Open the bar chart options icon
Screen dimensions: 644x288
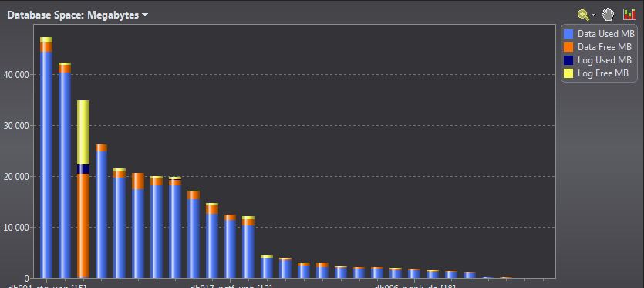pos(629,15)
